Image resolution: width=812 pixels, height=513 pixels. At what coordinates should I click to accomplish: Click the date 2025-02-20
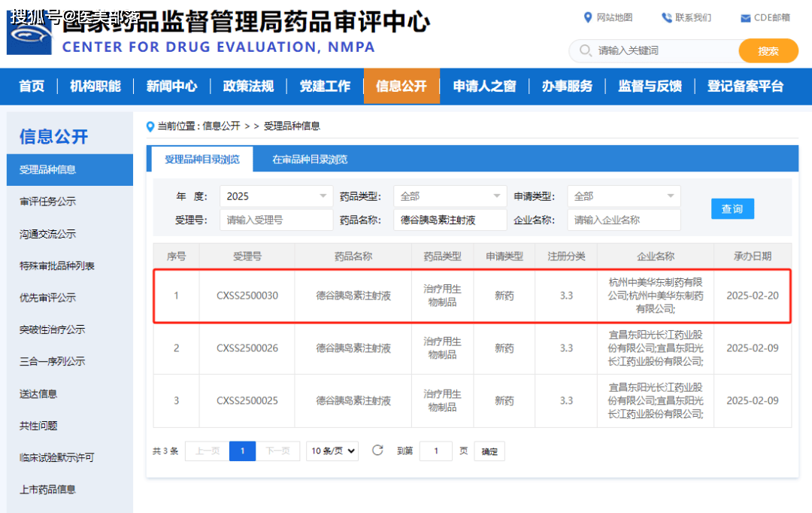pyautogui.click(x=753, y=296)
